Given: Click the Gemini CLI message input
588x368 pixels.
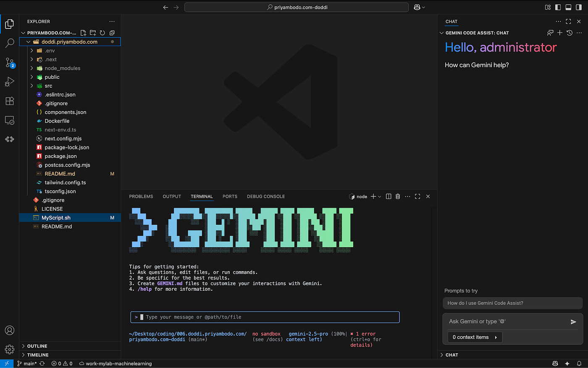Looking at the screenshot, I should [265, 317].
